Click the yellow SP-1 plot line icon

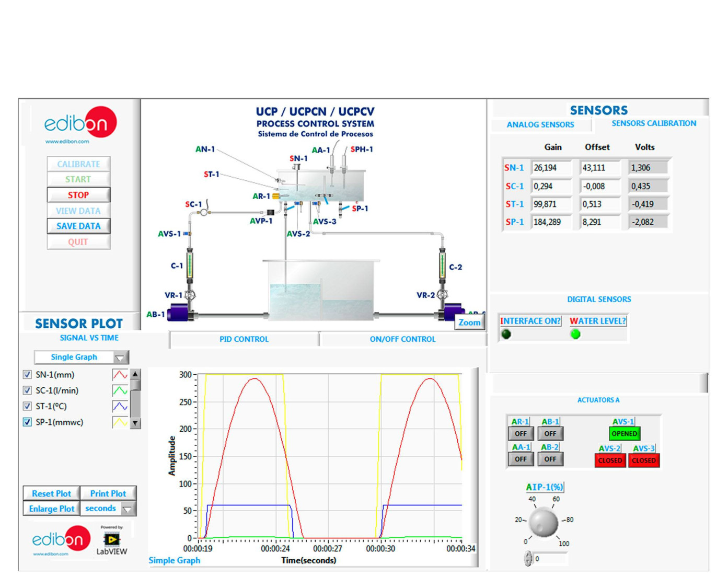point(120,422)
